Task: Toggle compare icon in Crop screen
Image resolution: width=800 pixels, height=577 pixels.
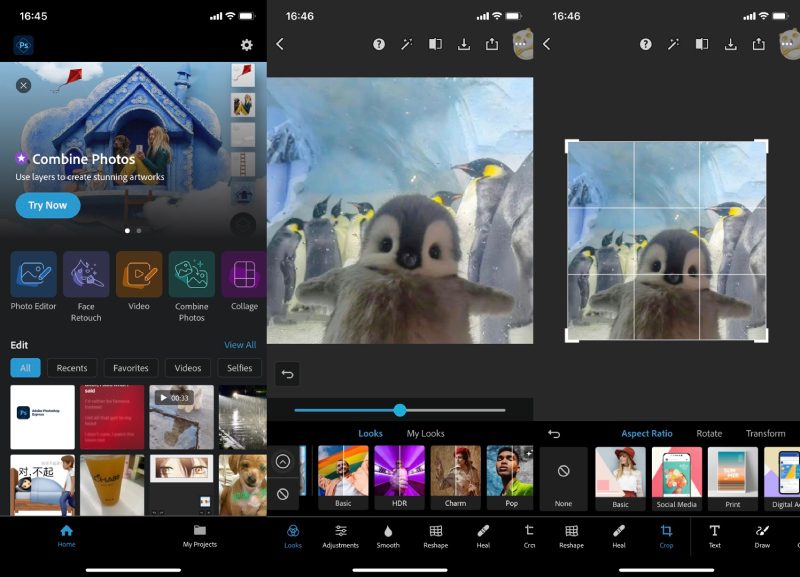Action: click(702, 44)
